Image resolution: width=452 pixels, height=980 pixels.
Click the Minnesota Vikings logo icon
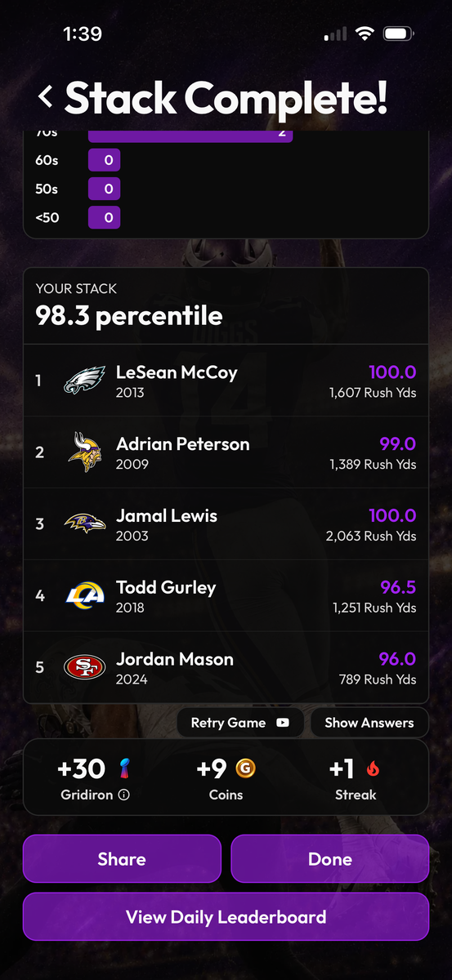point(85,452)
